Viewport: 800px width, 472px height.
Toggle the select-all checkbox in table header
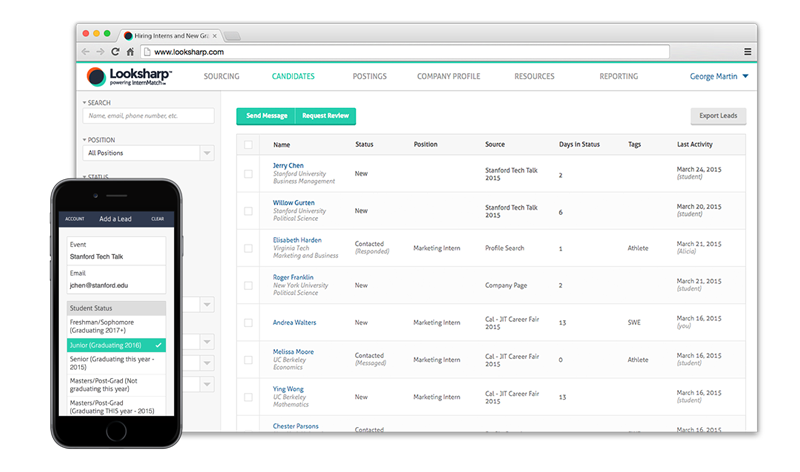(248, 144)
